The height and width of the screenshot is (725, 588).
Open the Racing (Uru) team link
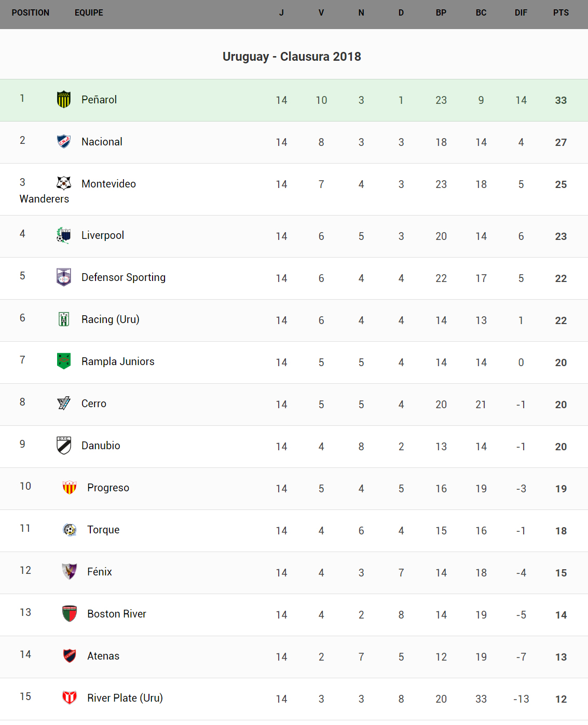point(110,319)
